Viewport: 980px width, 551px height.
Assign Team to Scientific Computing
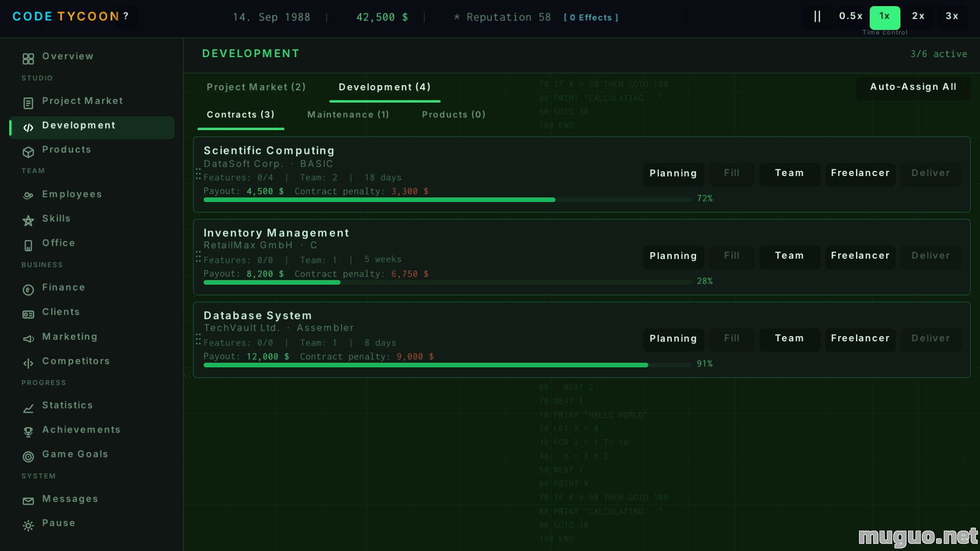tap(789, 173)
